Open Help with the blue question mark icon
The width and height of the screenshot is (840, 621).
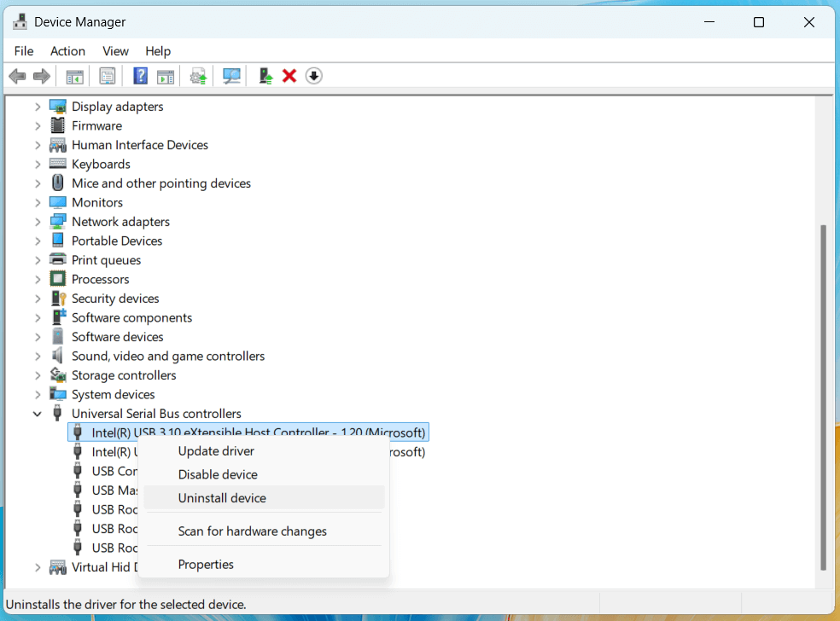point(139,76)
